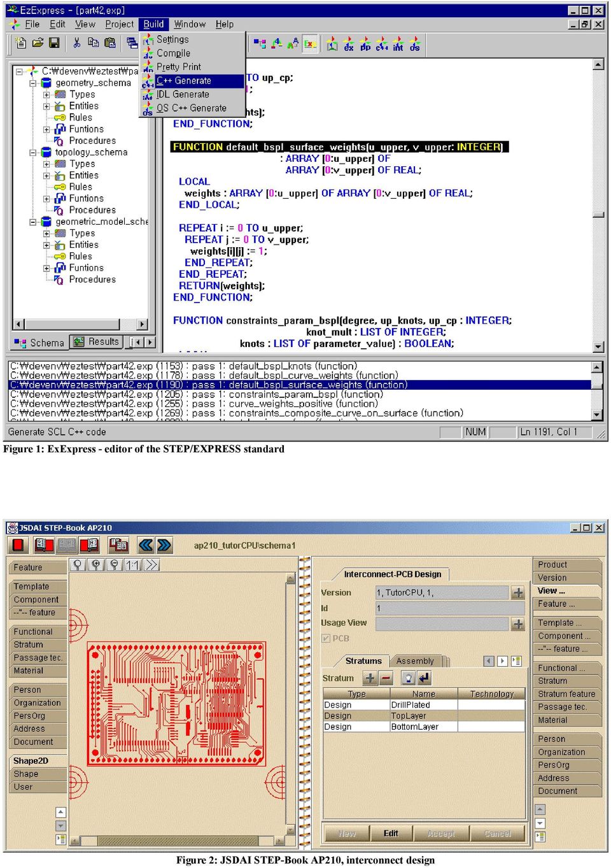Click the Open folder icon in EzExpress toolbar

pyautogui.click(x=38, y=43)
